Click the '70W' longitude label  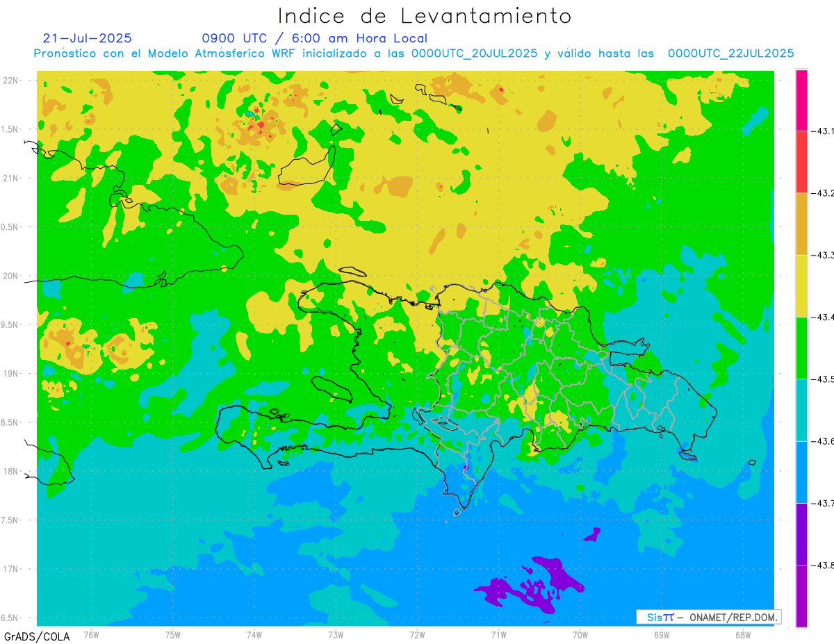[x=580, y=634]
